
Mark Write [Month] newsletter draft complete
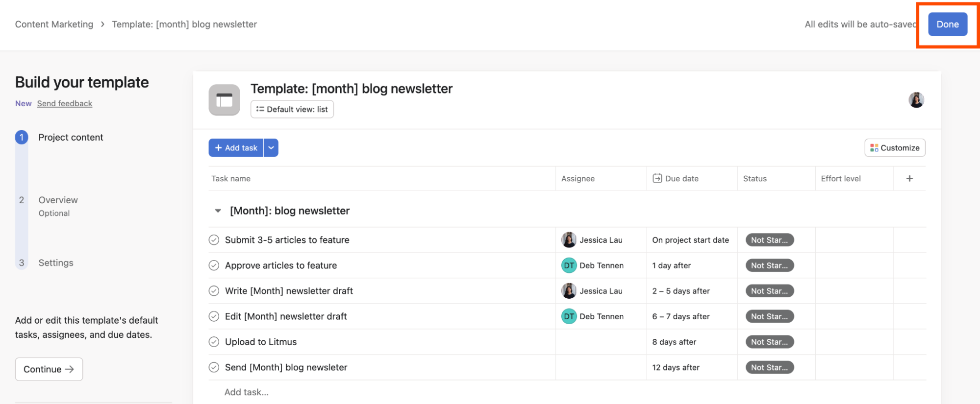[x=214, y=291]
